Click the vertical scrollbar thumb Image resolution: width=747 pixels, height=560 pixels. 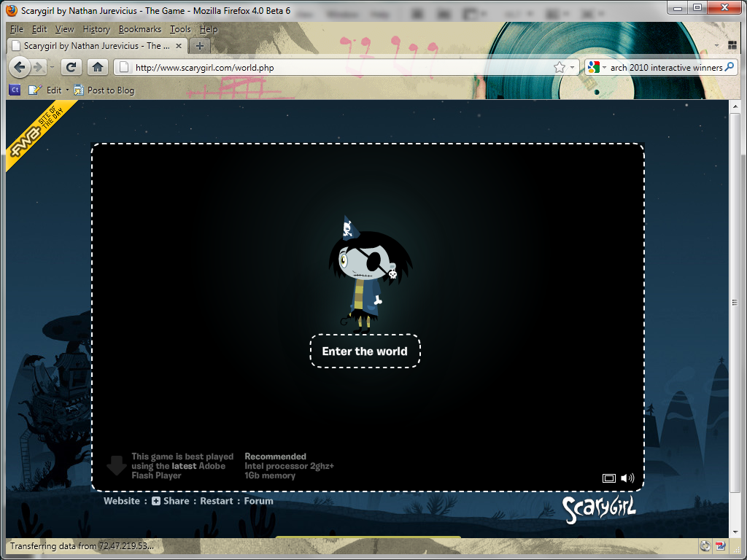735,303
